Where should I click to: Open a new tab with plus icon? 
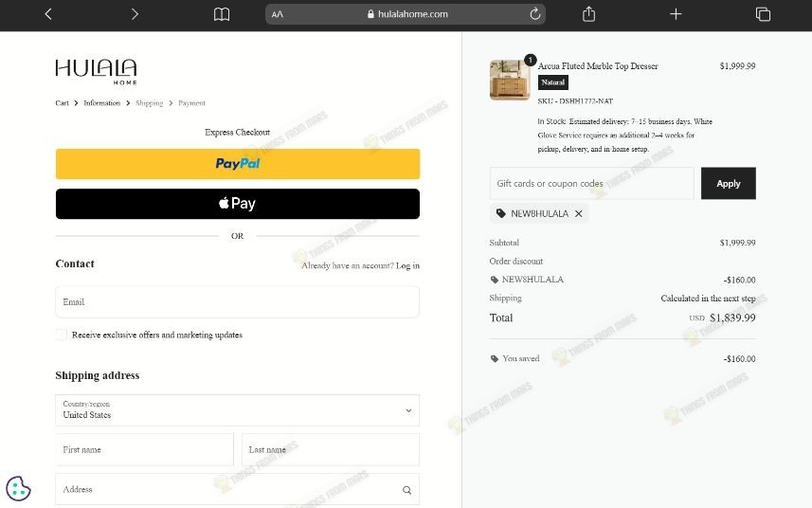tap(676, 14)
